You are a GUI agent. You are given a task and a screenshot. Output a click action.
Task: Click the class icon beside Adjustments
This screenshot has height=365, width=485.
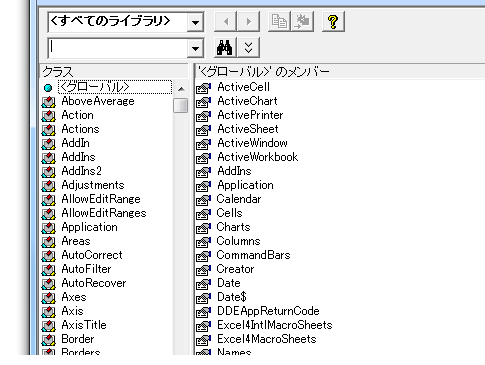pos(49,185)
